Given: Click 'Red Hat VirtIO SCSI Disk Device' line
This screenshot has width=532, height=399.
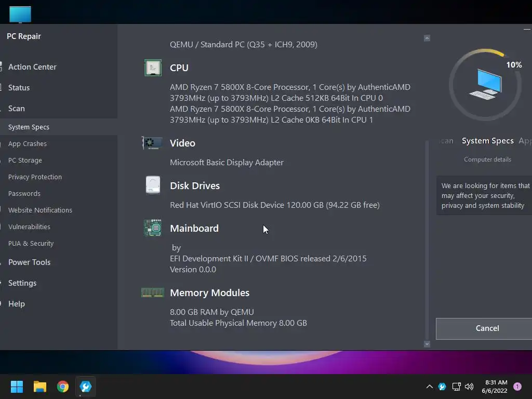Looking at the screenshot, I should (x=275, y=205).
